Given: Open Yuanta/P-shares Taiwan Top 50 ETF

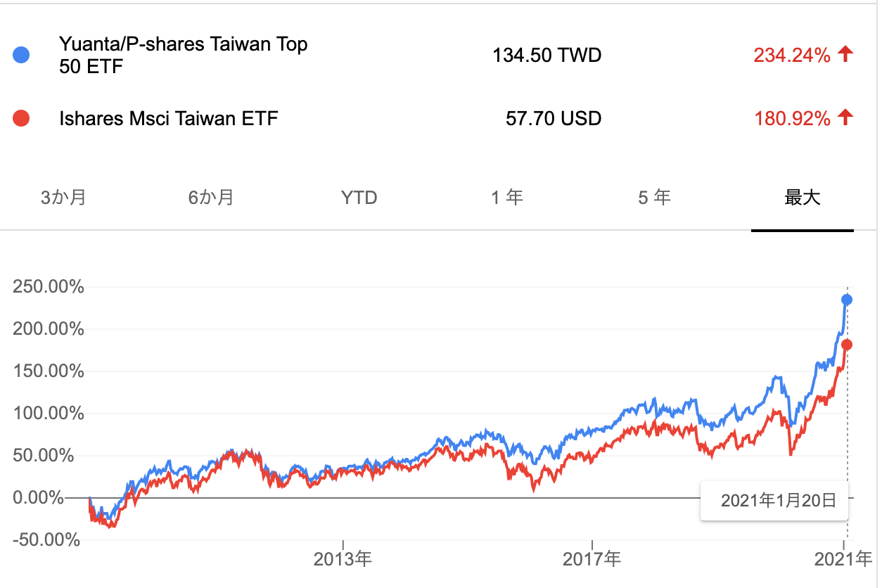Looking at the screenshot, I should pyautogui.click(x=183, y=56).
